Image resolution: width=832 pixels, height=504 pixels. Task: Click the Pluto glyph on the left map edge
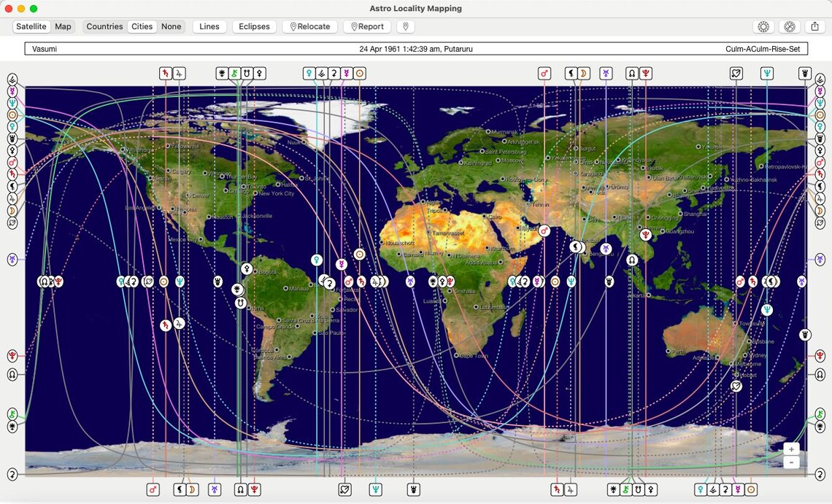tap(11, 356)
